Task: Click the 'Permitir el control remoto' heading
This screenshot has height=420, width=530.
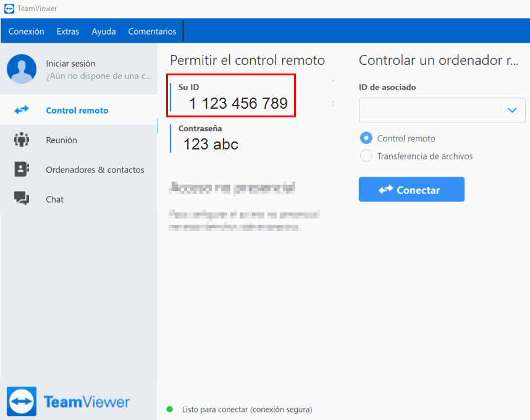Action: (248, 60)
